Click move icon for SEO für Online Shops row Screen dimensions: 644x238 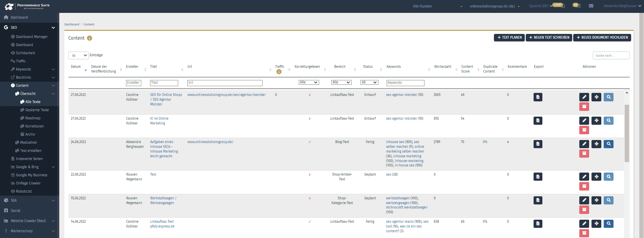point(597,97)
